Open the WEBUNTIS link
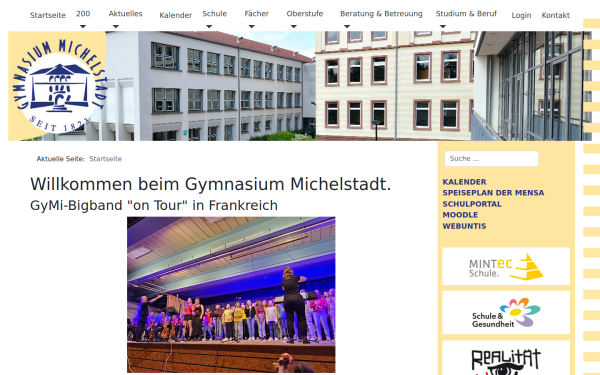This screenshot has width=600, height=375. coord(465,226)
